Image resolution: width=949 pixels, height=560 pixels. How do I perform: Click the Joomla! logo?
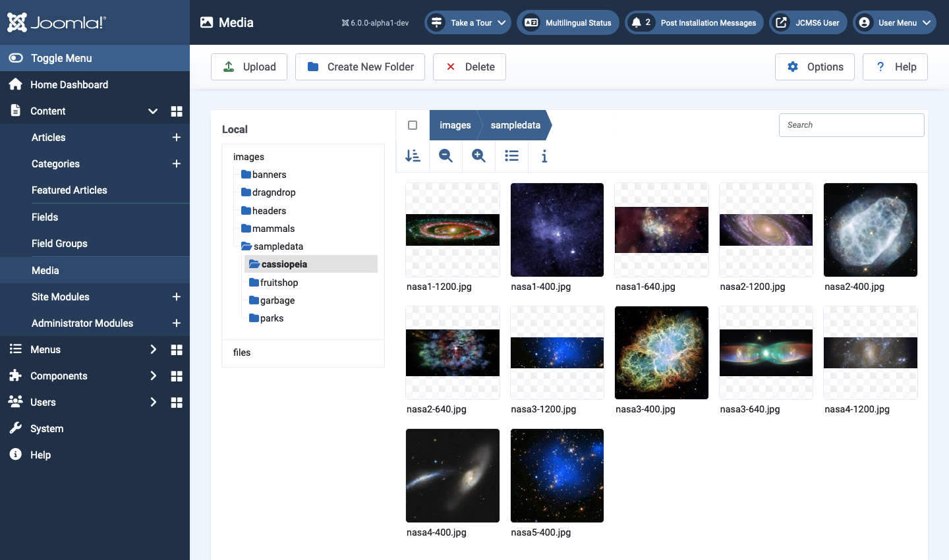tap(56, 22)
